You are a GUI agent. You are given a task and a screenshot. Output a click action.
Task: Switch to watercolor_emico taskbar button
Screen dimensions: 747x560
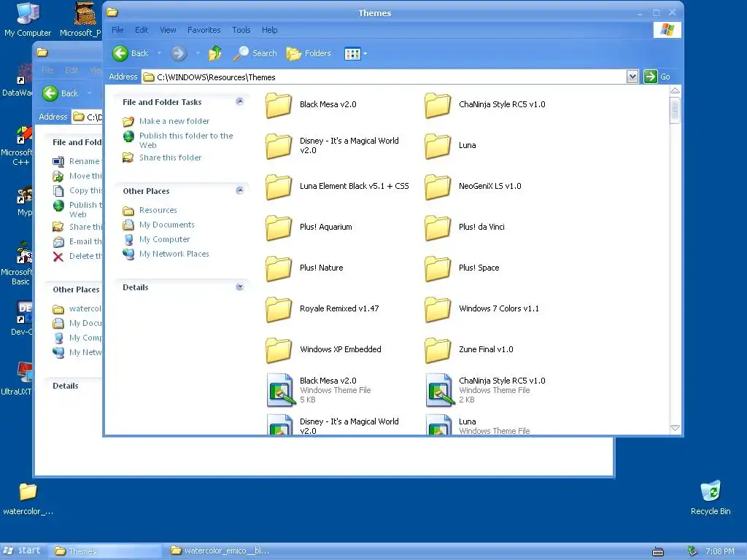pos(220,551)
